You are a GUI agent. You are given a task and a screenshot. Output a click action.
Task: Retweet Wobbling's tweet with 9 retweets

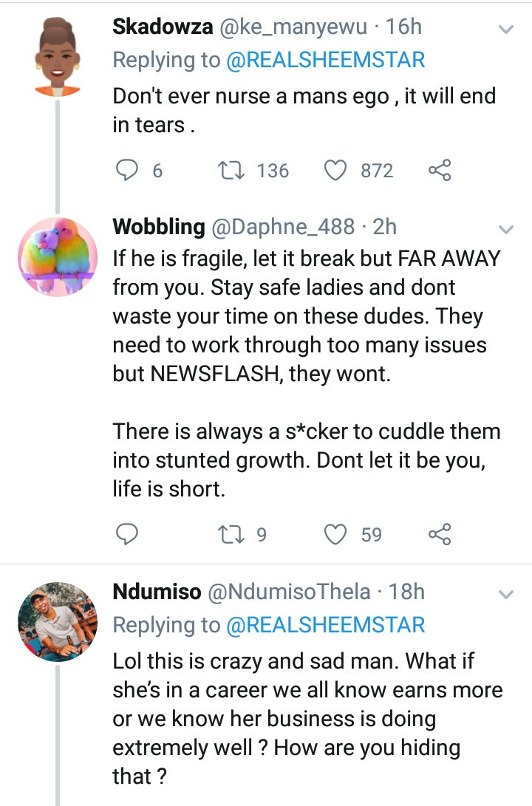click(x=231, y=534)
